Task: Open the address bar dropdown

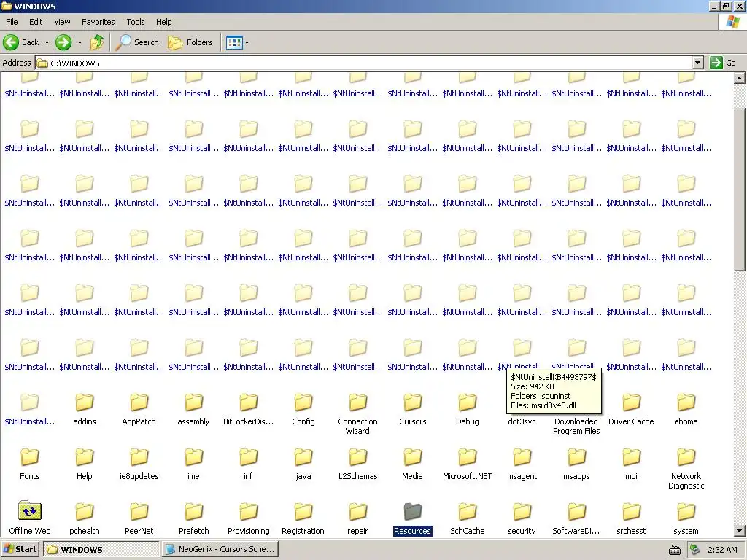Action: 698,63
